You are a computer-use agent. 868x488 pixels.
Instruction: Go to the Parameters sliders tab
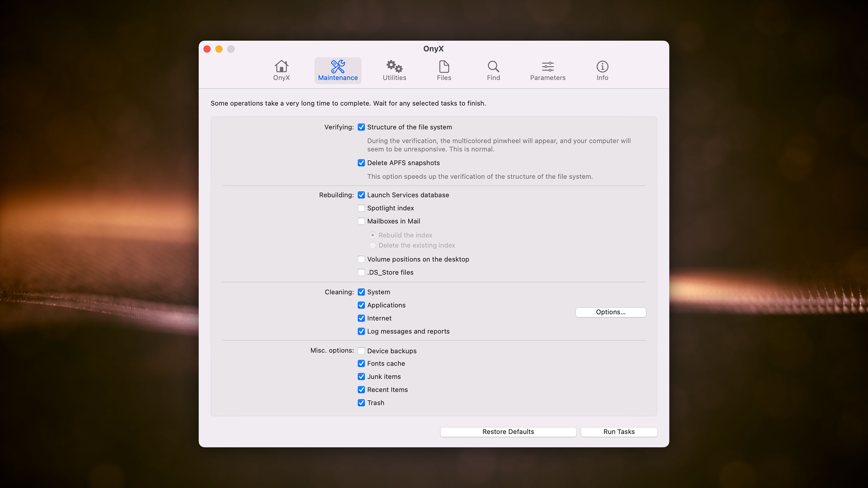[548, 70]
